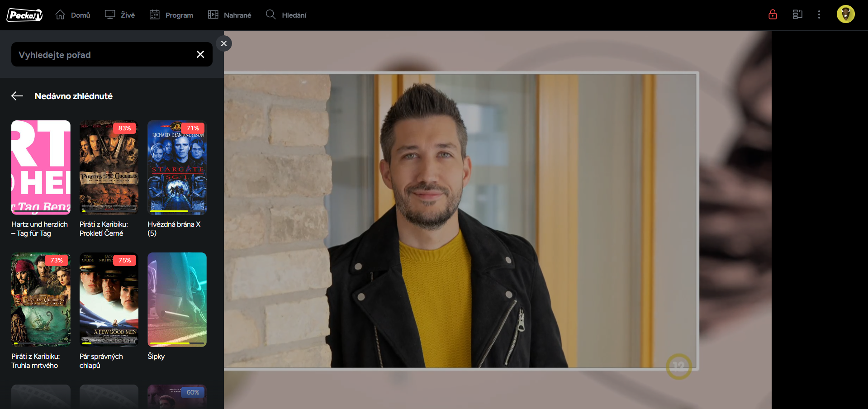Click the video player area

click(498, 220)
